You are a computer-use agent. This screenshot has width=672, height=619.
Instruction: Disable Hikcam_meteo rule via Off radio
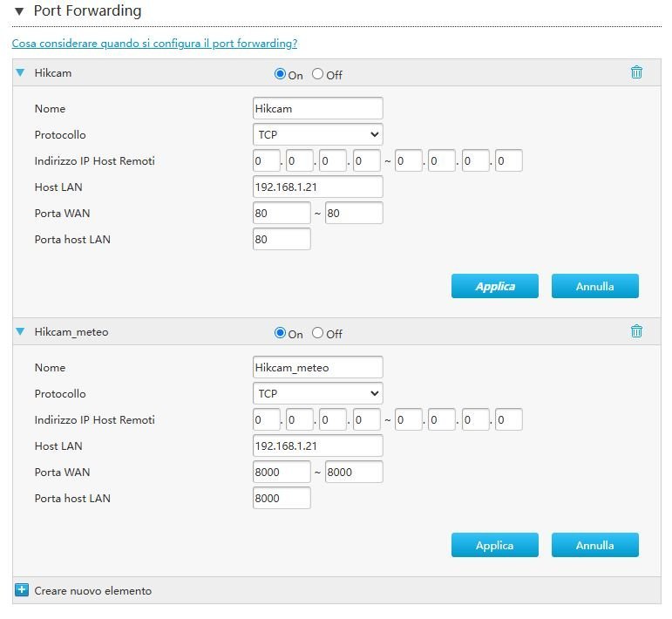pyautogui.click(x=318, y=333)
